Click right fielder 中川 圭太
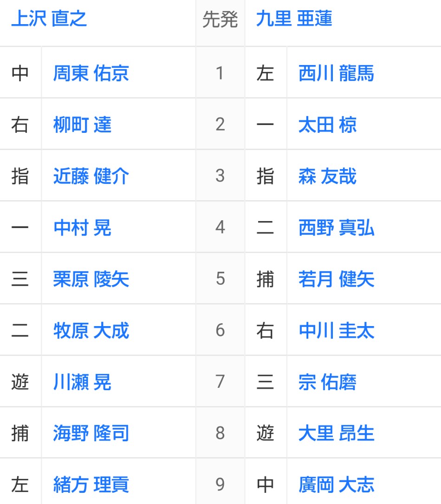441x504 pixels. [x=336, y=331]
